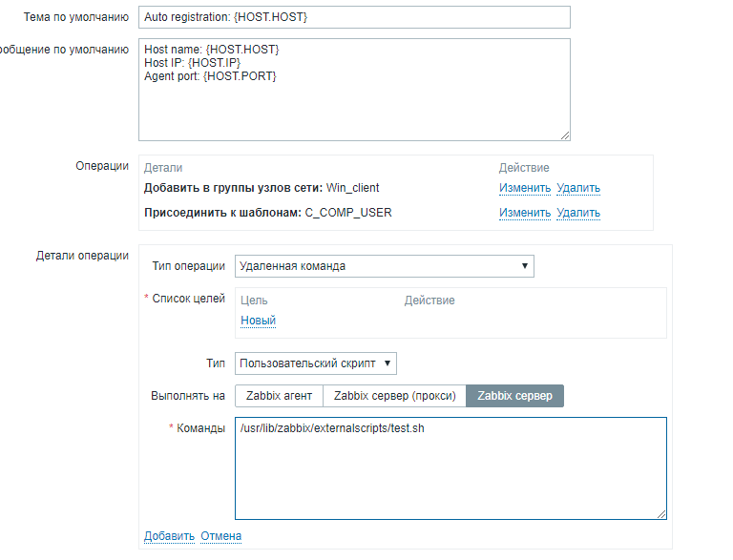The height and width of the screenshot is (560, 733).
Task: Click Удалить for the Win_client group operation
Action: (578, 188)
